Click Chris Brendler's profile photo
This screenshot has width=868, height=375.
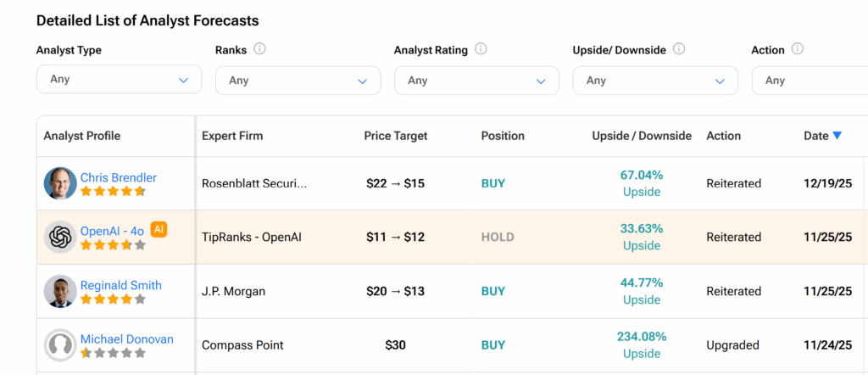click(60, 183)
